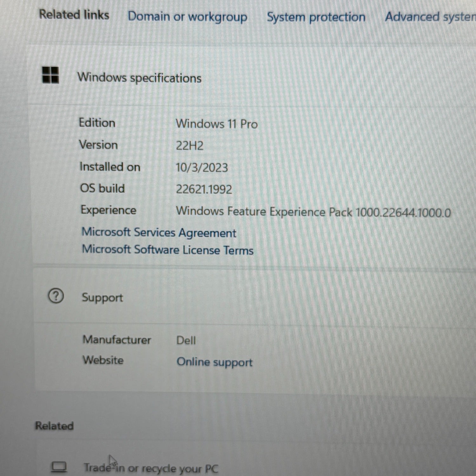The image size is (476, 476).
Task: Click the Installed on label
Action: coord(110,167)
